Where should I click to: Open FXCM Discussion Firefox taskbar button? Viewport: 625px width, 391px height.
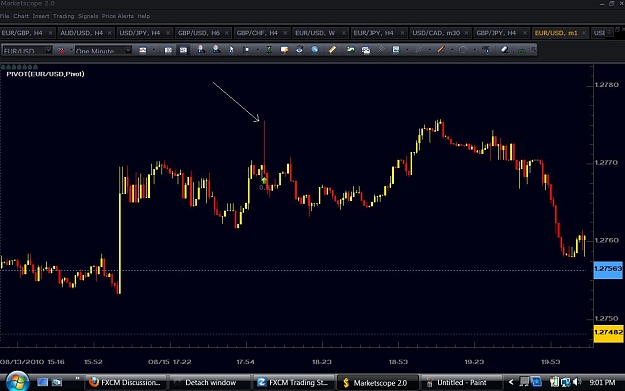tap(126, 382)
